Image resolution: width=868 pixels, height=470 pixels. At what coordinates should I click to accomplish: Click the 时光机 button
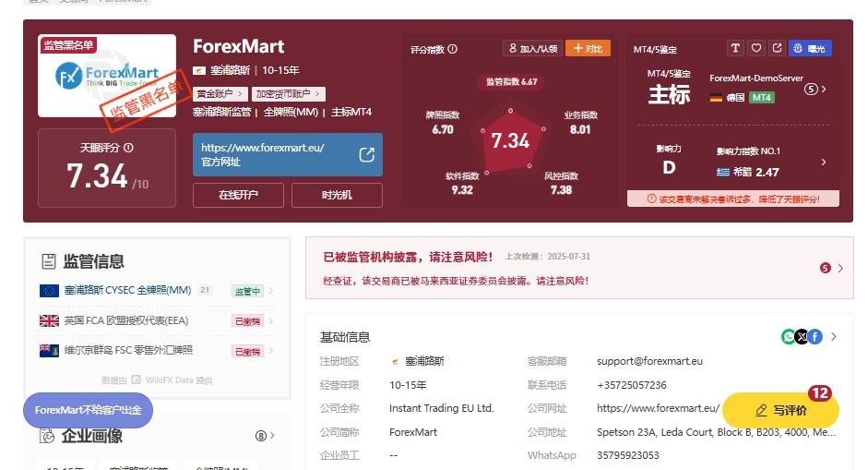pyautogui.click(x=337, y=195)
